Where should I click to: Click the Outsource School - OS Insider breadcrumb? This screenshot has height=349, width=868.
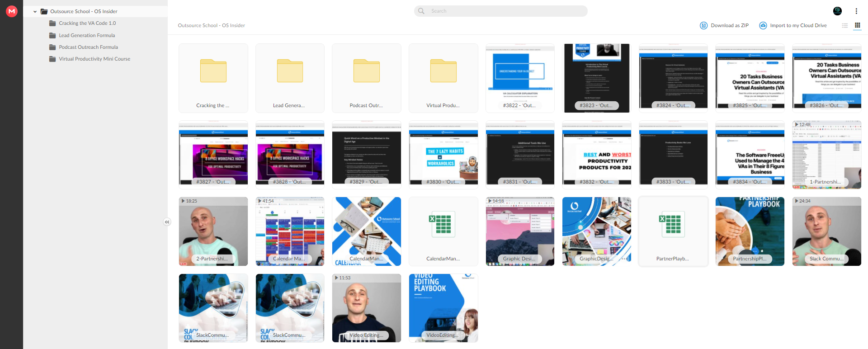tap(211, 25)
